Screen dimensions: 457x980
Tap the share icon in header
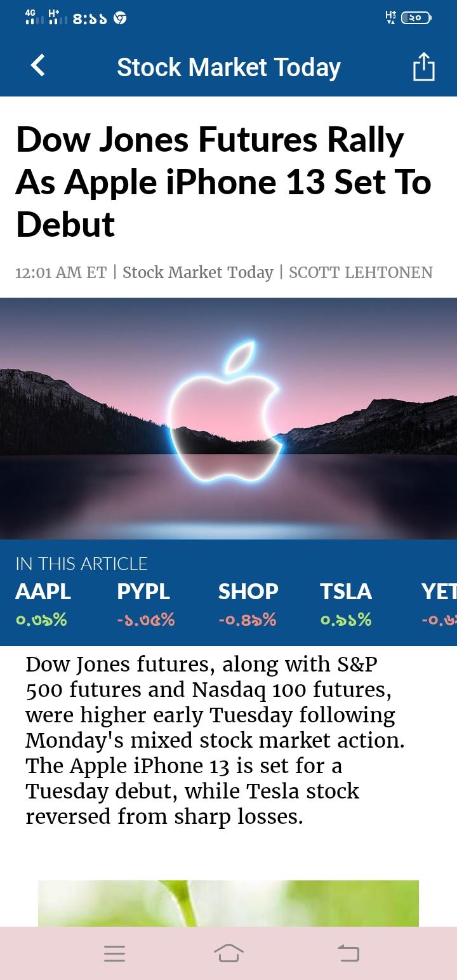(x=423, y=67)
